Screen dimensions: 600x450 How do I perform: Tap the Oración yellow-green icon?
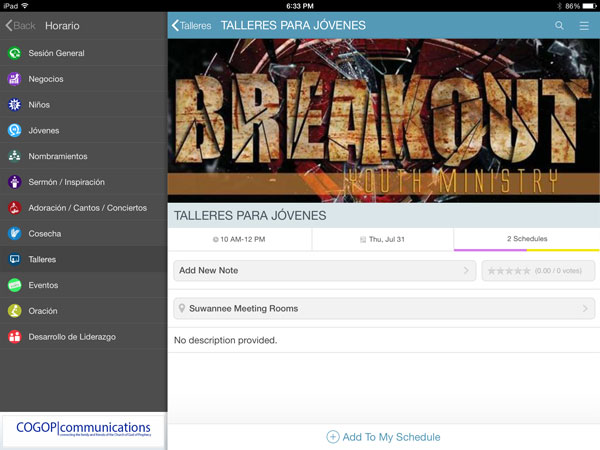(15, 311)
